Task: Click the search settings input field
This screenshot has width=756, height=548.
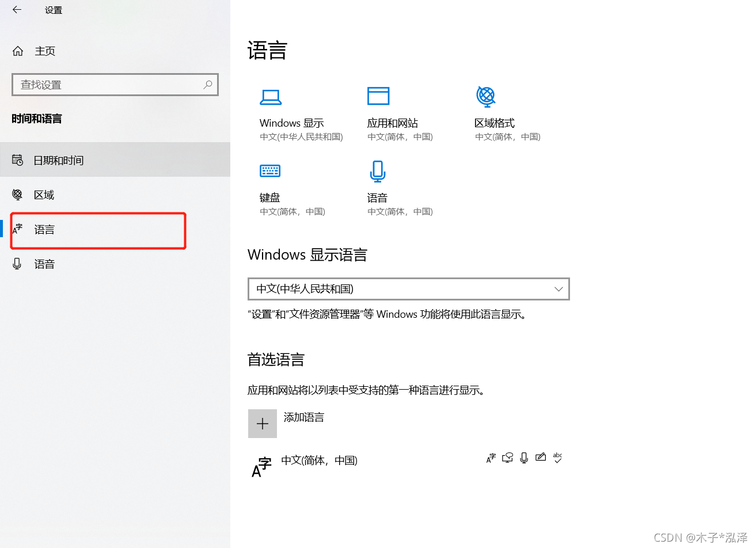Action: pyautogui.click(x=109, y=85)
